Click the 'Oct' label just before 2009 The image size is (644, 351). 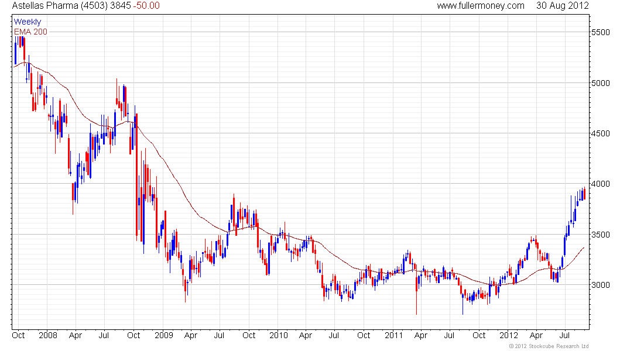point(133,335)
